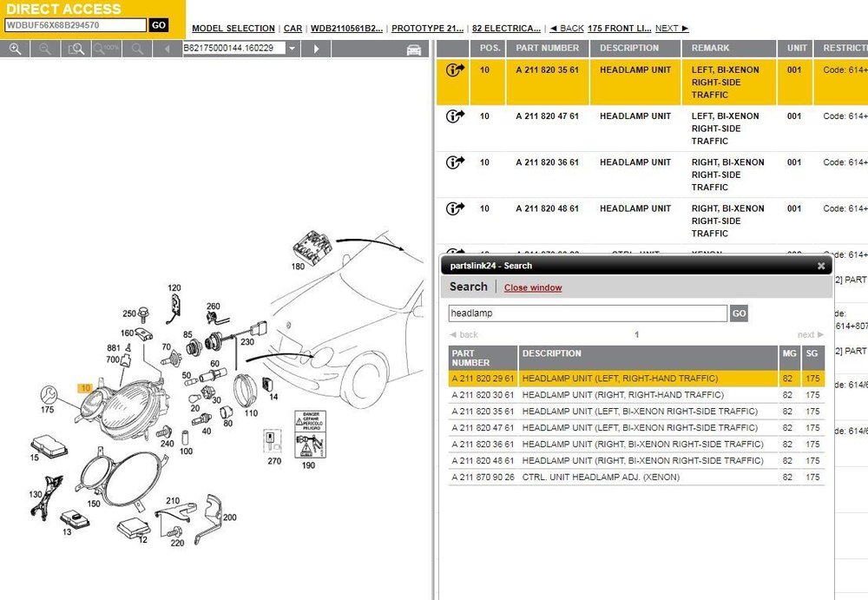This screenshot has width=868, height=600.
Task: Click GO button in search dialog
Action: 739,313
